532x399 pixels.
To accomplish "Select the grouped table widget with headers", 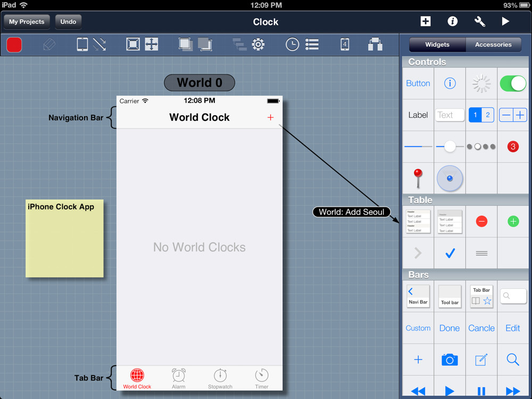I will 418,221.
